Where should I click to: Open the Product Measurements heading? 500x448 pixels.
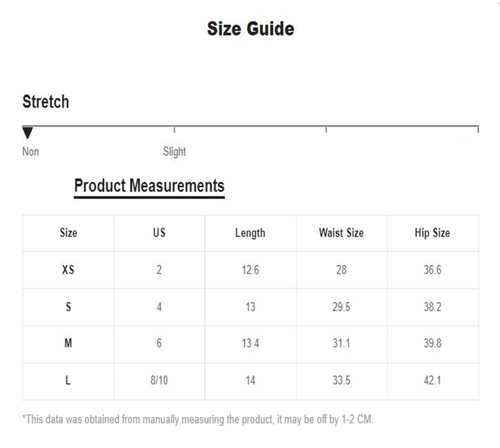[149, 186]
